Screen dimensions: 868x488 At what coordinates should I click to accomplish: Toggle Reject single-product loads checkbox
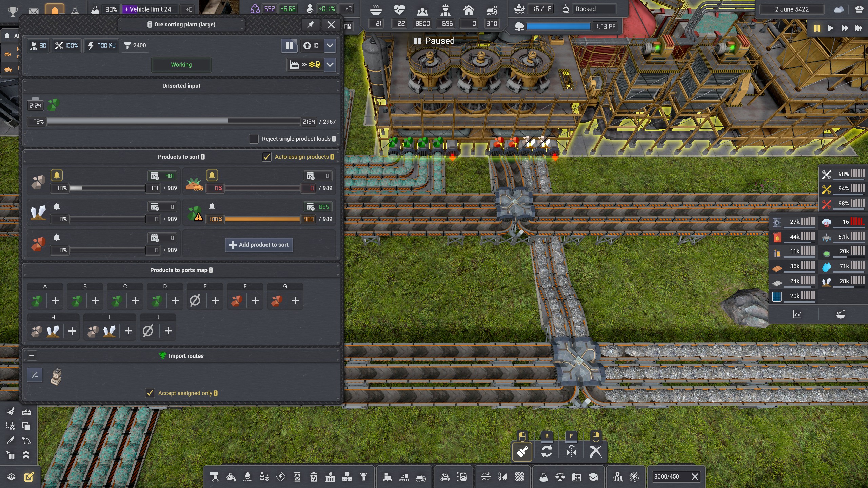[x=254, y=139]
